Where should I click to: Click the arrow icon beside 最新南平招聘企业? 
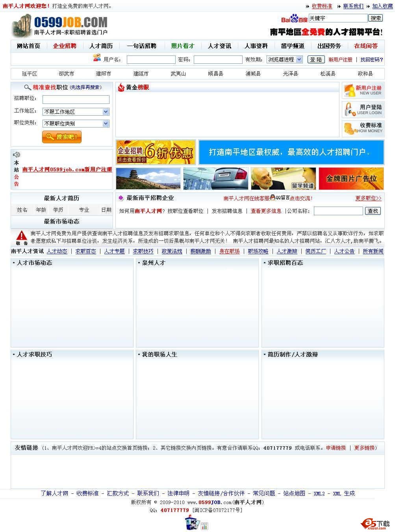121,198
